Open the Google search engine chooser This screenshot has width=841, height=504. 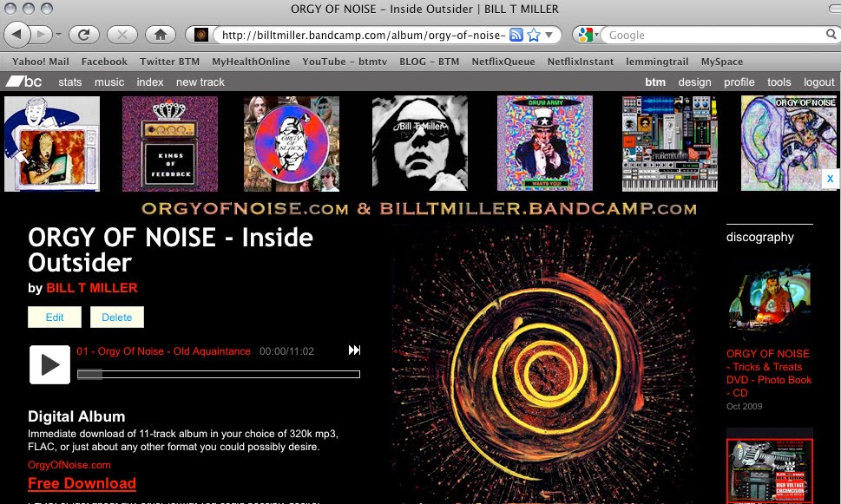(x=588, y=35)
